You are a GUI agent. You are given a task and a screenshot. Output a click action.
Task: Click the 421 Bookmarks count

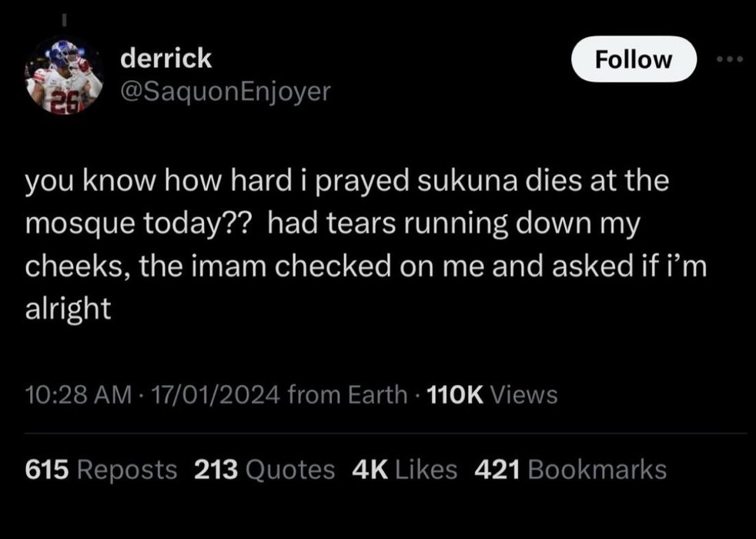(x=570, y=469)
